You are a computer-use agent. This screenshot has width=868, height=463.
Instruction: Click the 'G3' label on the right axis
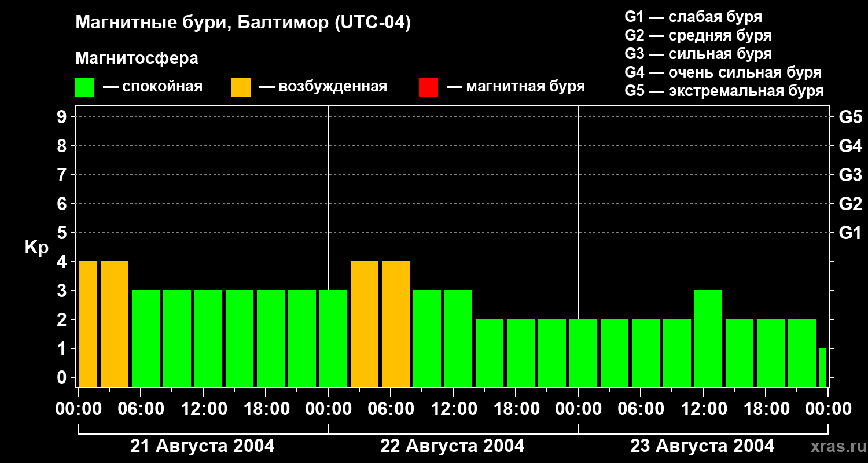tap(850, 175)
